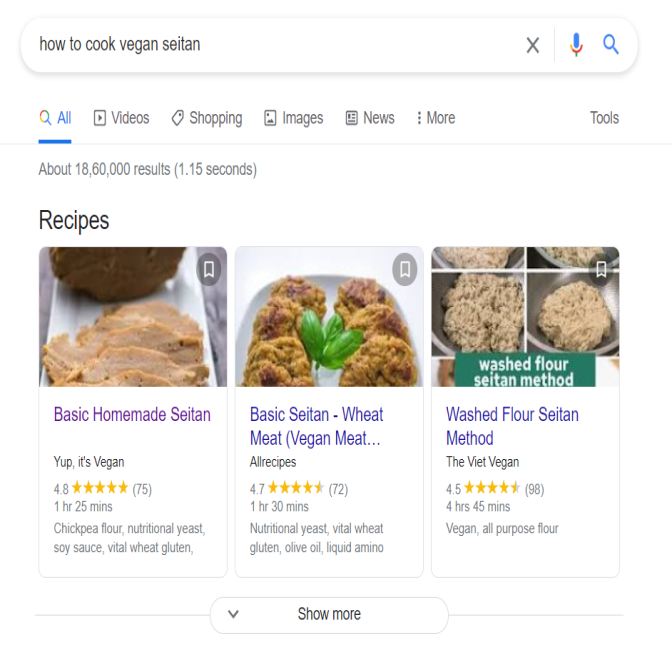Save the Allrecipes Basic Seitan recipe bookmark
Viewport: 672px width, 651px height.
pos(405,270)
